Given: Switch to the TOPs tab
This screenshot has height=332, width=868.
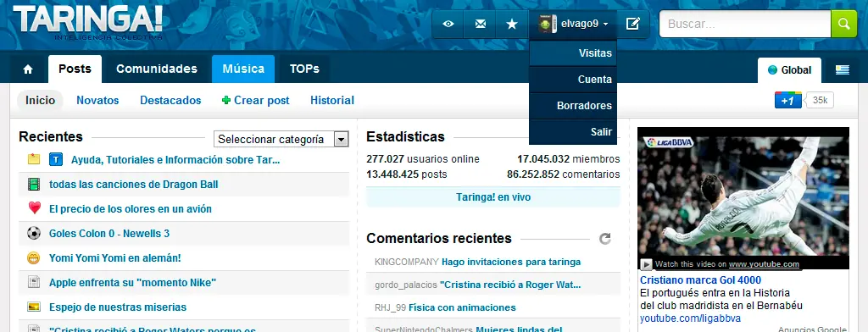Looking at the screenshot, I should pyautogui.click(x=304, y=69).
